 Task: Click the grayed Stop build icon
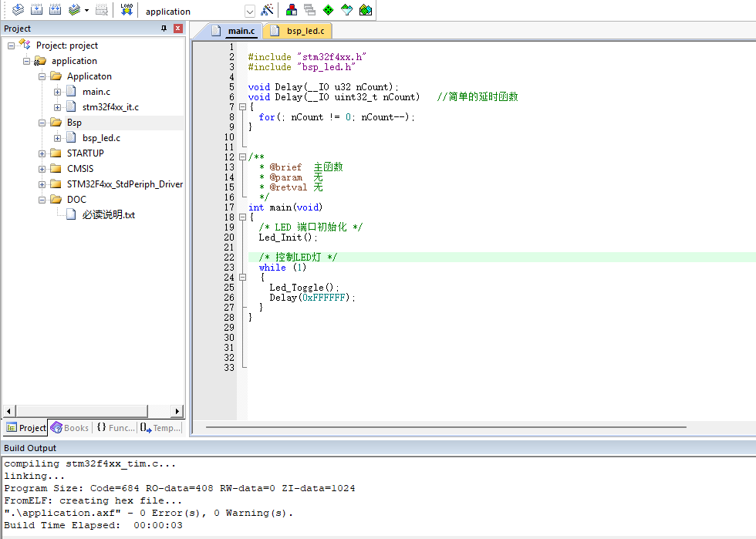point(102,10)
